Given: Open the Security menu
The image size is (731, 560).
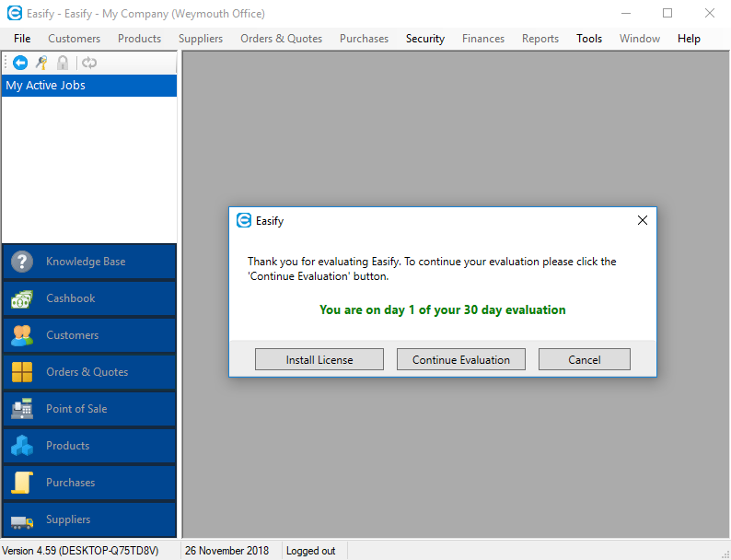Looking at the screenshot, I should [424, 39].
